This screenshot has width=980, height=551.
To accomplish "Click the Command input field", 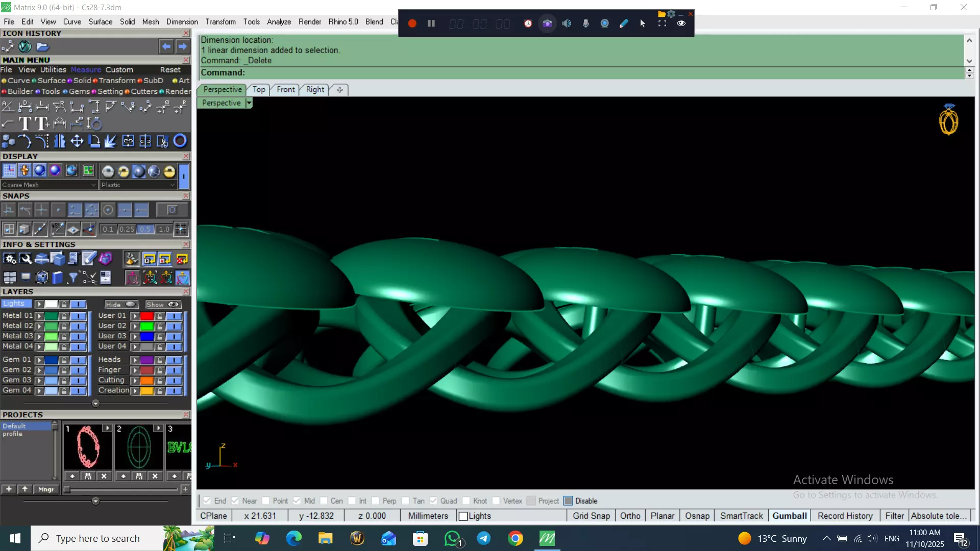I will click(582, 72).
